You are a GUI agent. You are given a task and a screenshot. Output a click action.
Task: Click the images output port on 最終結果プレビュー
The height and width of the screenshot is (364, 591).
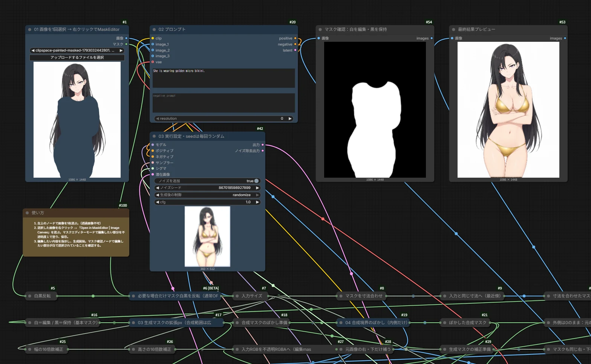tap(565, 38)
